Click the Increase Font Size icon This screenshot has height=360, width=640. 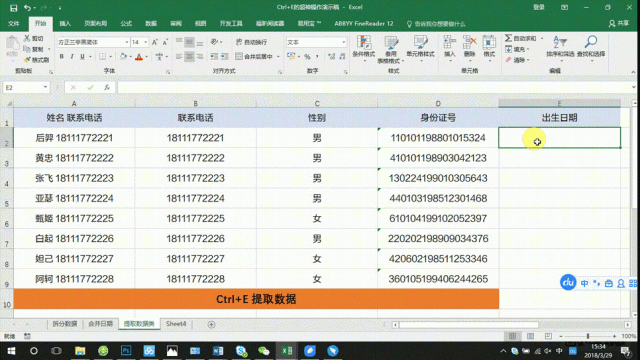155,42
